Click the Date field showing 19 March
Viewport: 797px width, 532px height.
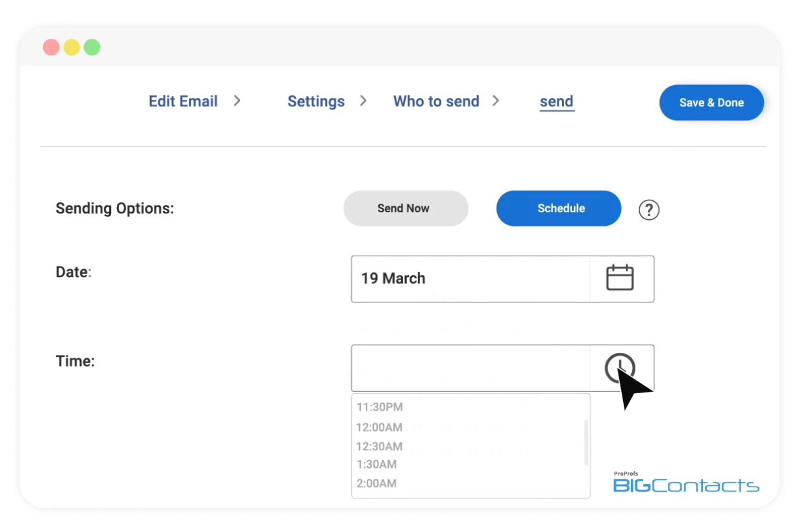point(470,278)
